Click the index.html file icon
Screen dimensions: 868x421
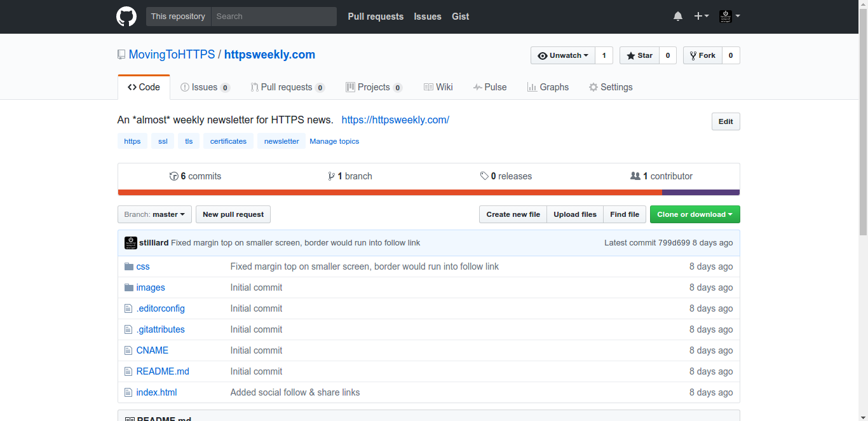[x=128, y=392]
